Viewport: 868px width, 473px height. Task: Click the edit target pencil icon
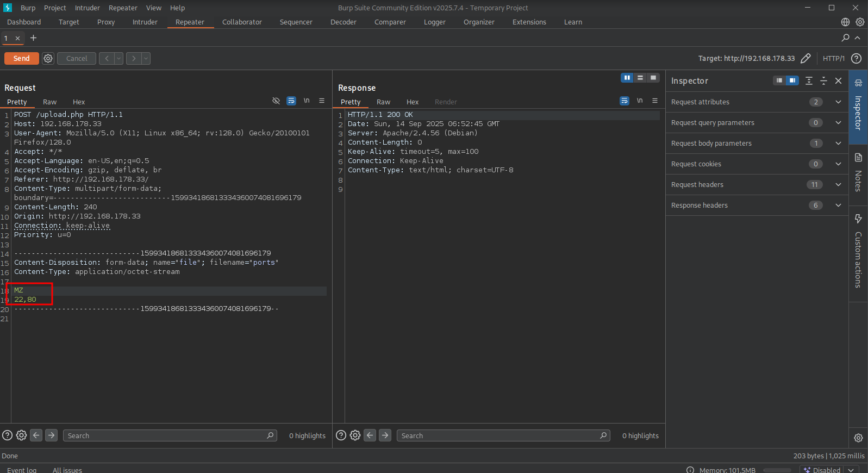(x=805, y=59)
